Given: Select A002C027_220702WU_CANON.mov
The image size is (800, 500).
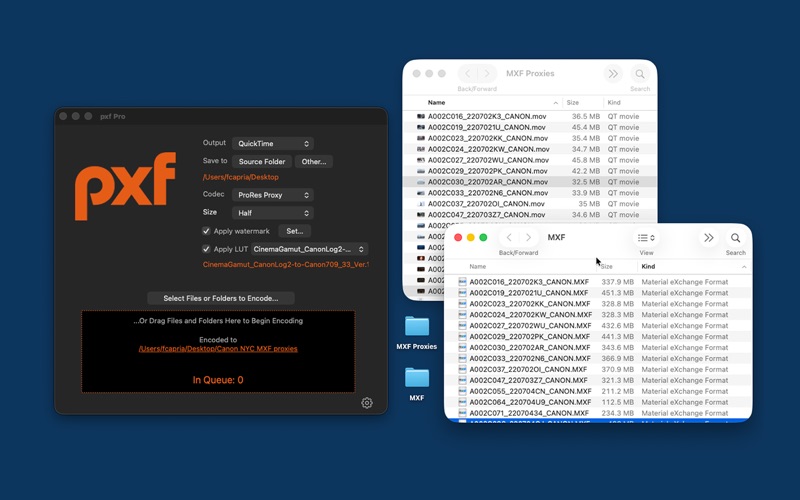Looking at the screenshot, I should (x=530, y=160).
